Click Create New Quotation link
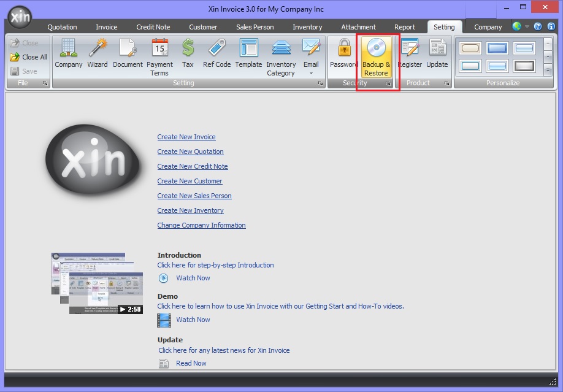The width and height of the screenshot is (563, 392). pyautogui.click(x=190, y=152)
